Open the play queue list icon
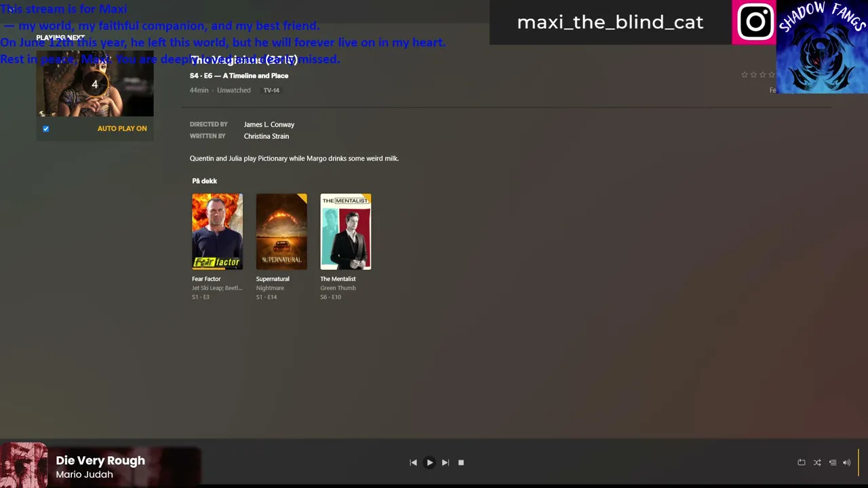Image resolution: width=868 pixels, height=488 pixels. coord(833,462)
